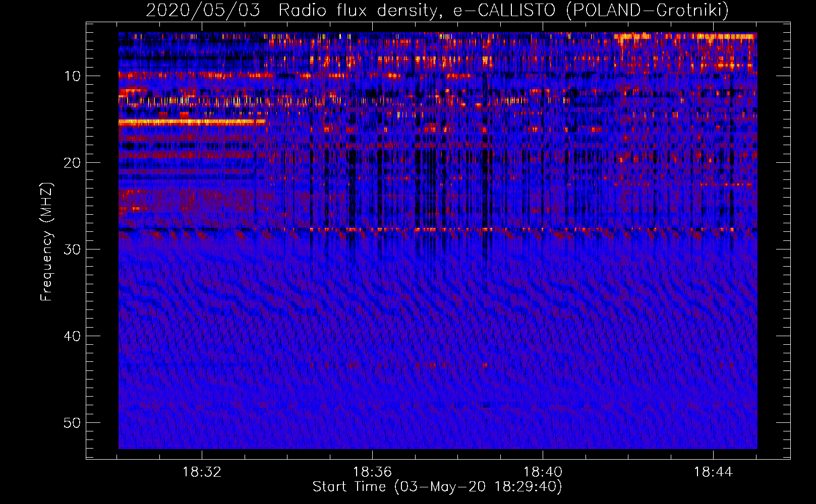
Task: Click the 18:40 time tick label
Action: click(x=543, y=472)
